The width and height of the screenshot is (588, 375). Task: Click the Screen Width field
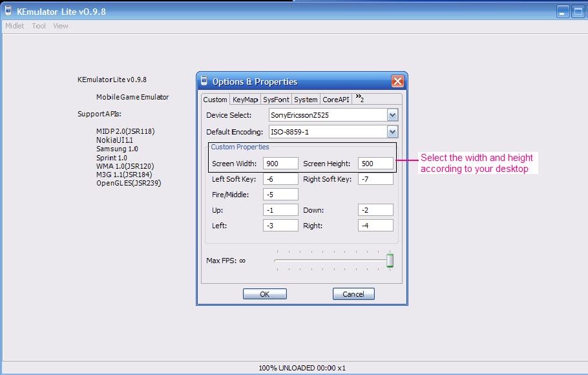280,164
